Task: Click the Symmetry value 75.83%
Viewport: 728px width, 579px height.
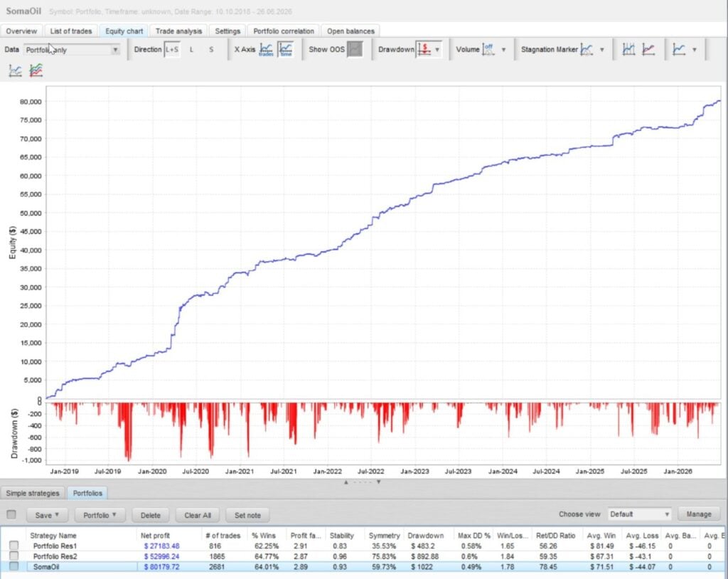Action: click(x=384, y=556)
